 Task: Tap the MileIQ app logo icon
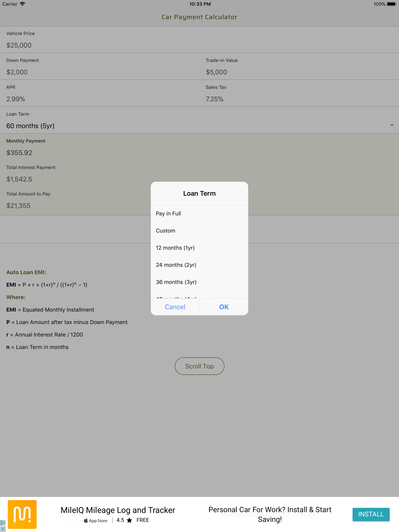pos(22,514)
